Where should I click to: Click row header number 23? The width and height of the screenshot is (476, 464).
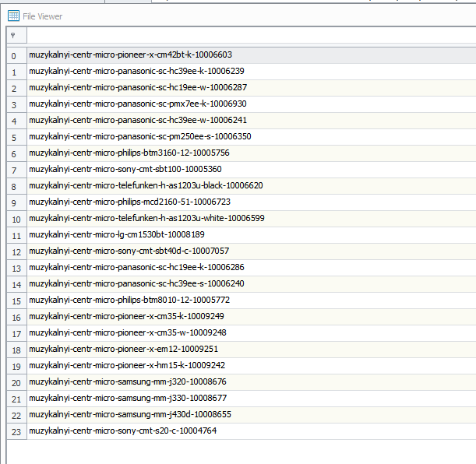[16, 432]
